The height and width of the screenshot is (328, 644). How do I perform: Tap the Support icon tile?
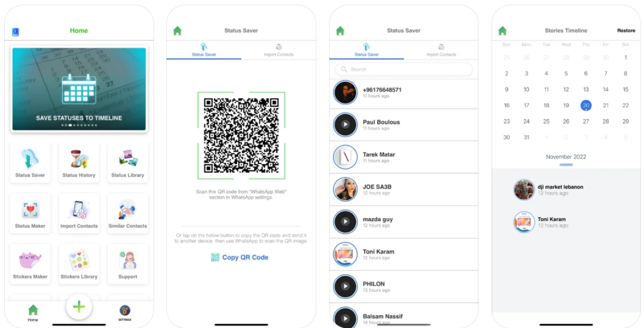(x=127, y=264)
